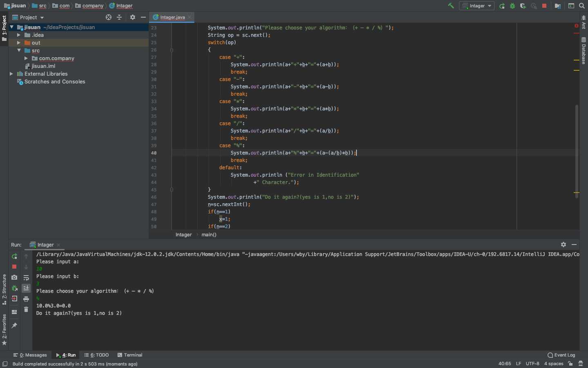The width and height of the screenshot is (588, 368).
Task: Open tool window quick access in status bar
Action: tap(5, 364)
